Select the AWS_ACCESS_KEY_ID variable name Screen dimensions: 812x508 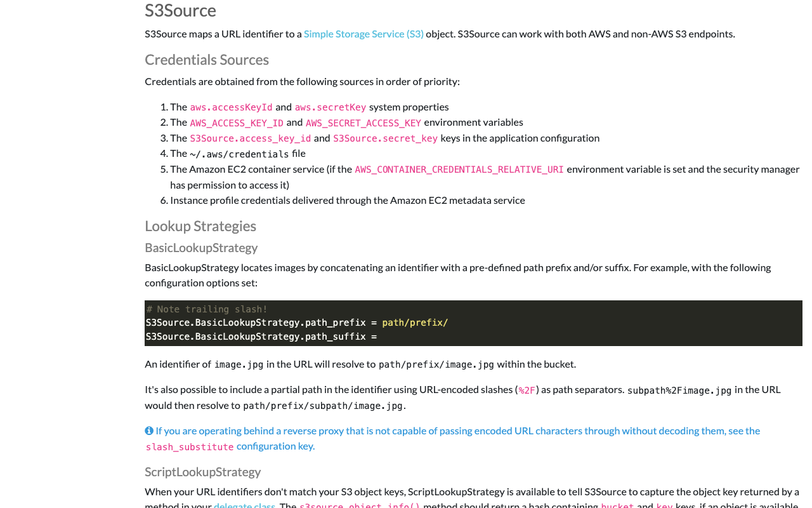pos(237,123)
